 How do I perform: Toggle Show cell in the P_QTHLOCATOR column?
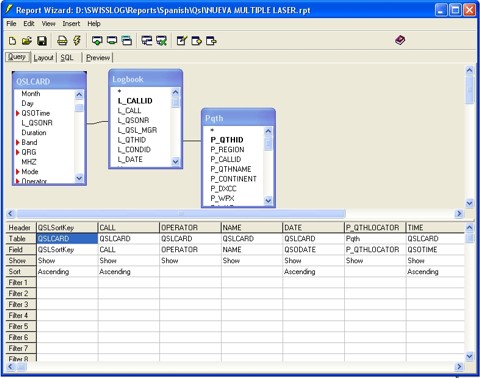pyautogui.click(x=375, y=261)
